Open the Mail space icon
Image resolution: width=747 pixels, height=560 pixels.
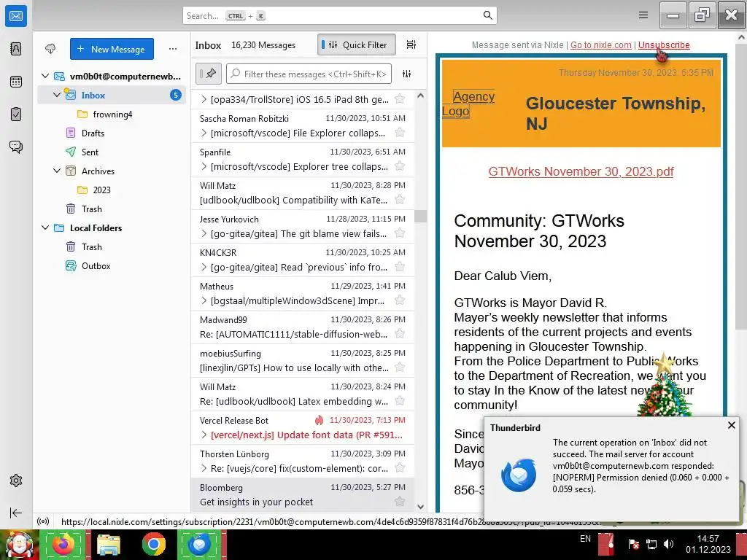[x=16, y=16]
